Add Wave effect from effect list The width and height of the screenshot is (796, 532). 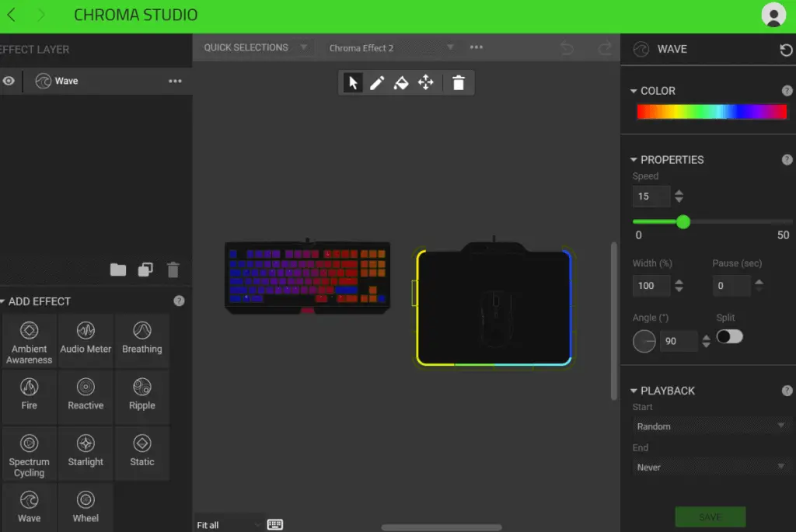click(x=30, y=507)
